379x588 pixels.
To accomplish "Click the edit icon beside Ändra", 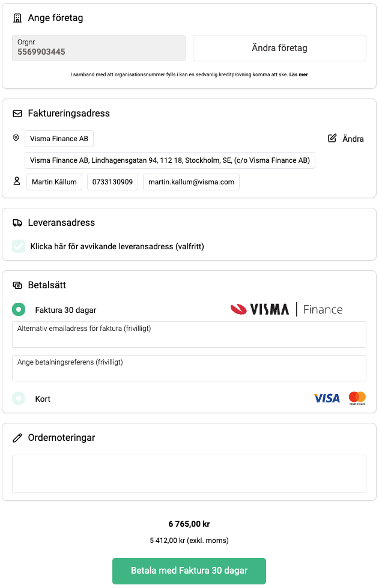I will (x=332, y=138).
